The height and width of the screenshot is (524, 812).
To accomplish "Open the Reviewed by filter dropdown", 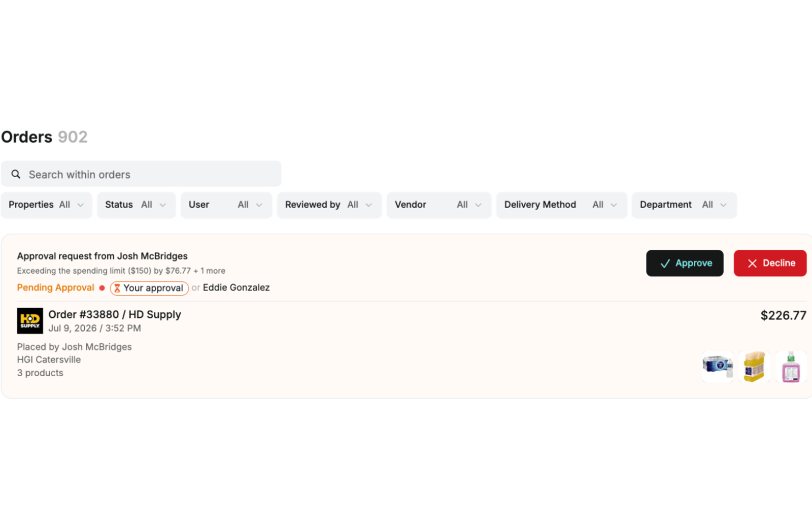I will click(x=329, y=205).
